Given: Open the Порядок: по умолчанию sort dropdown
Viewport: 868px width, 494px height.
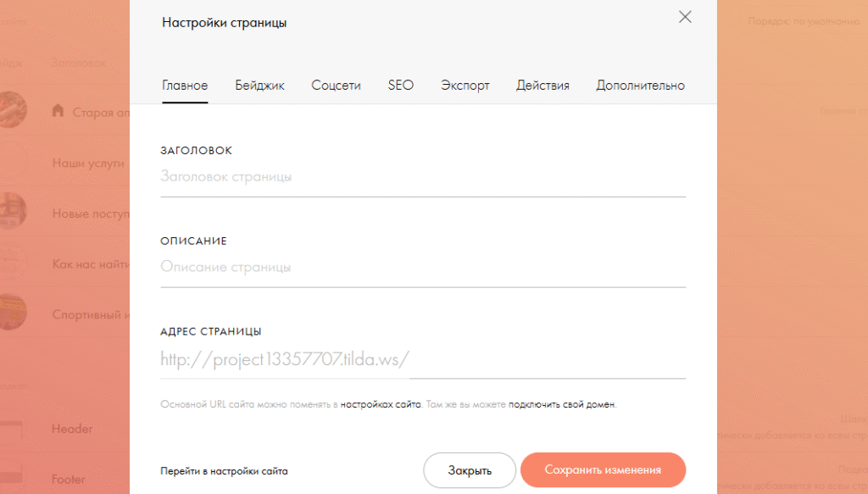Looking at the screenshot, I should (803, 20).
